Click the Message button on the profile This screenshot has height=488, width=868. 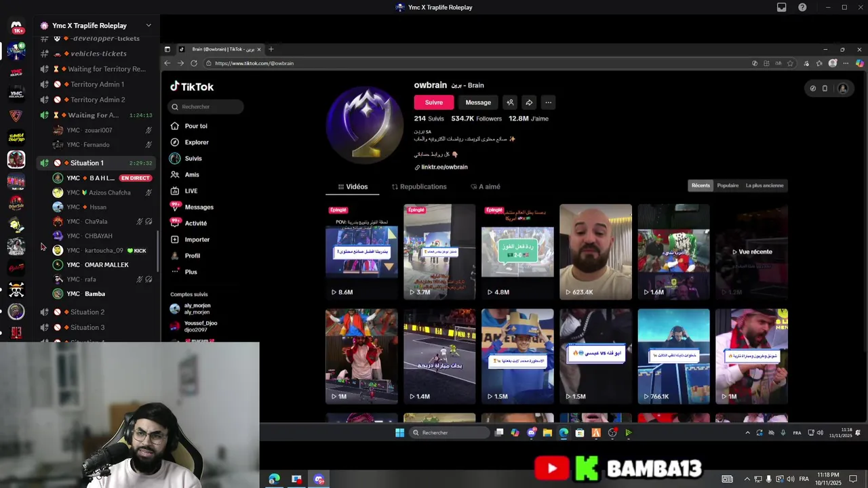coord(478,102)
